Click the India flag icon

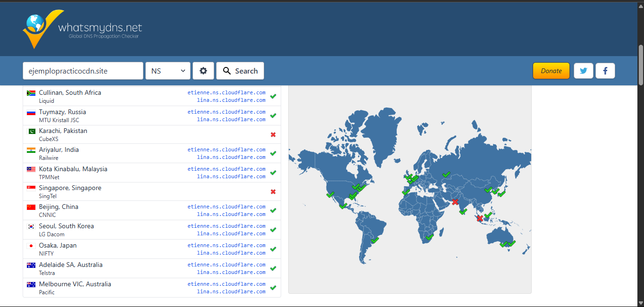click(x=31, y=150)
